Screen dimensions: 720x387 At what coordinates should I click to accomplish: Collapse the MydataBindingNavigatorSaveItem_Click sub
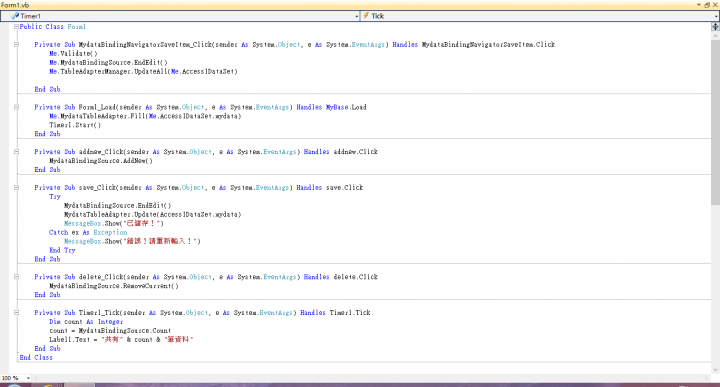point(16,45)
